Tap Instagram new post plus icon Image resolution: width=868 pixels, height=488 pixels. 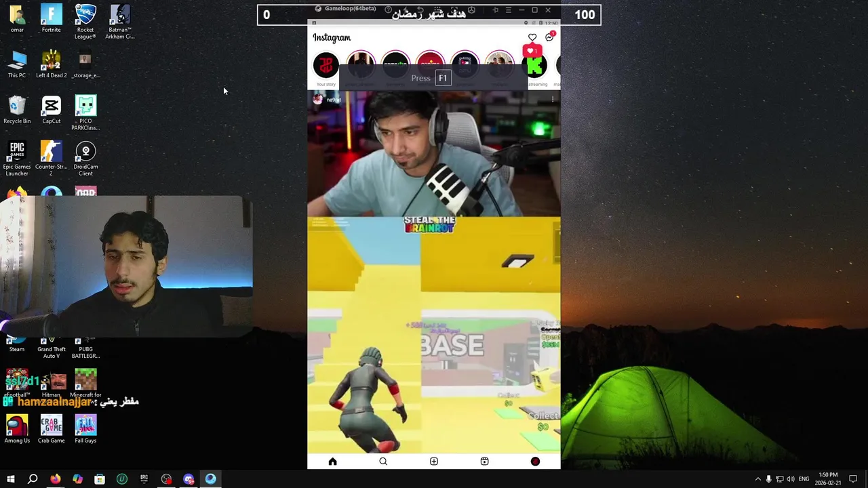tap(434, 462)
